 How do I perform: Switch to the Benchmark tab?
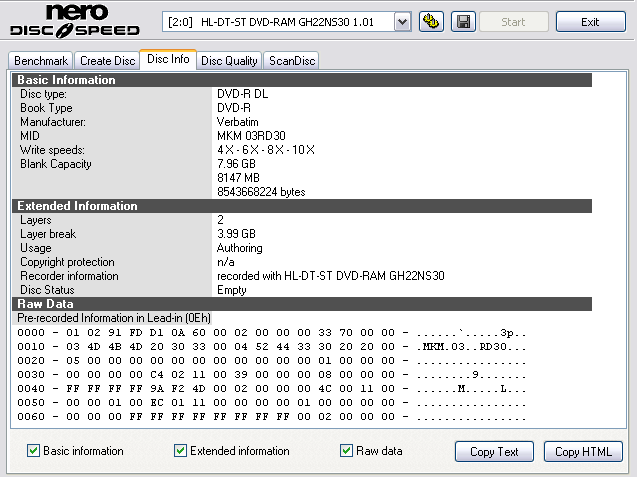coord(41,61)
